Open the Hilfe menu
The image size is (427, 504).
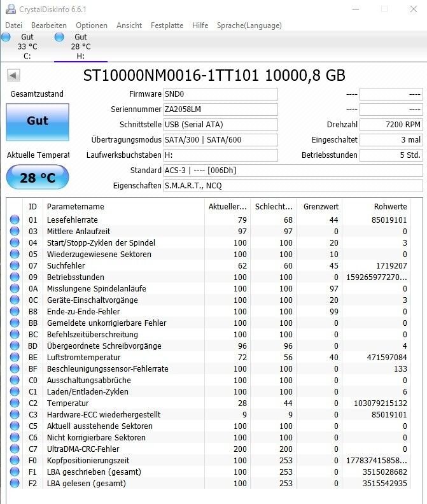[x=200, y=25]
